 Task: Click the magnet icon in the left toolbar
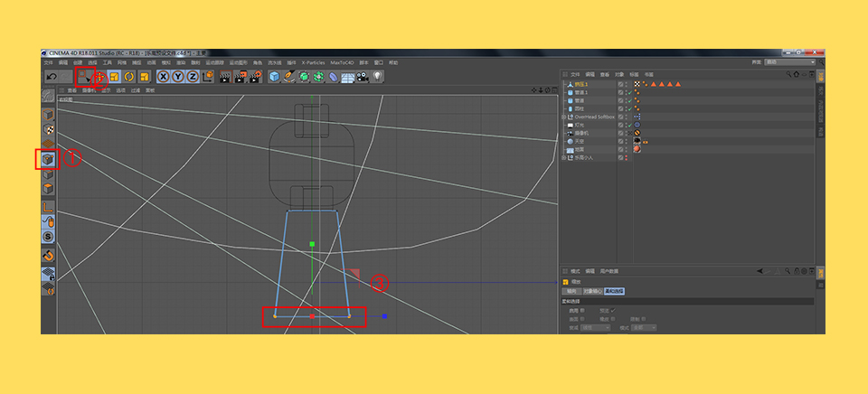coord(49,256)
